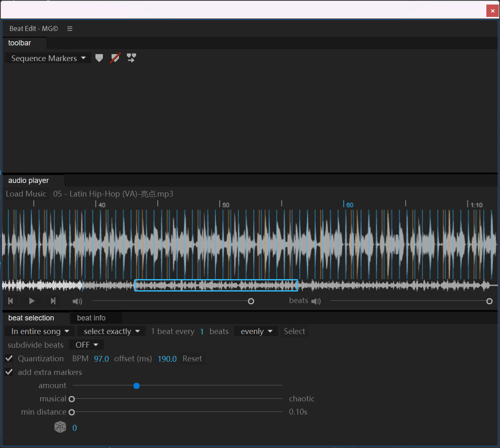Click the 50 second marker on ruler
Viewport: 500px width, 448px height.
click(226, 205)
